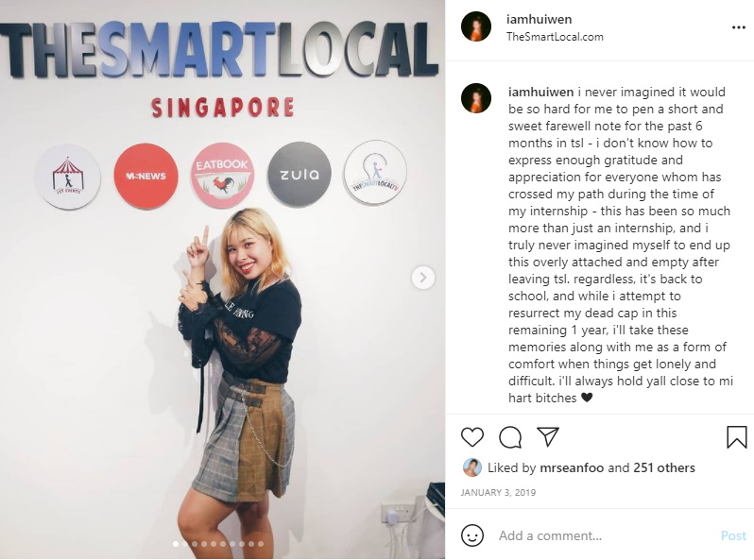Click the Add a comment field
754x560 pixels.
point(606,535)
